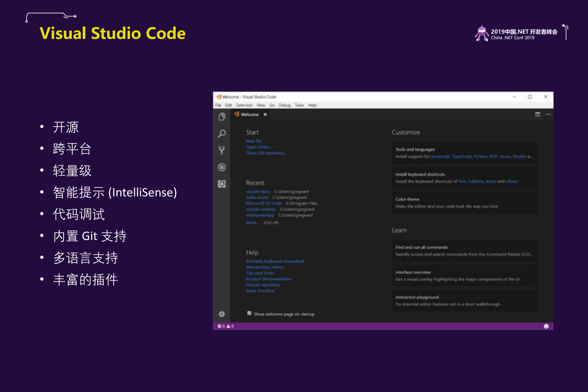Click the New file link under Start
This screenshot has width=588, height=392.
254,141
